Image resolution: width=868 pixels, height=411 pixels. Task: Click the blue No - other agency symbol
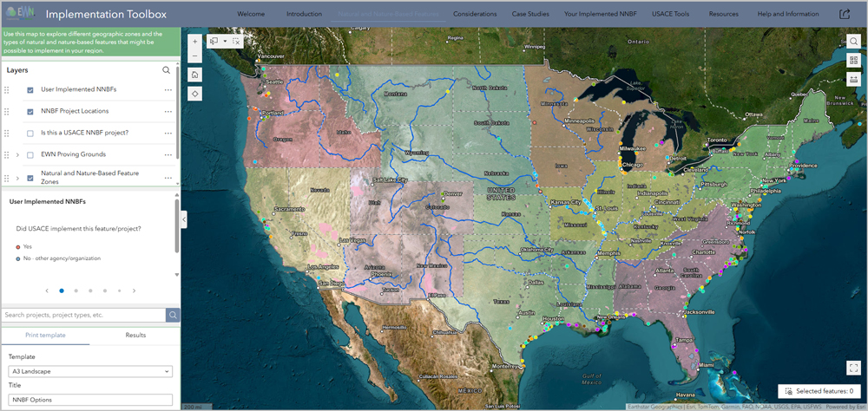18,258
